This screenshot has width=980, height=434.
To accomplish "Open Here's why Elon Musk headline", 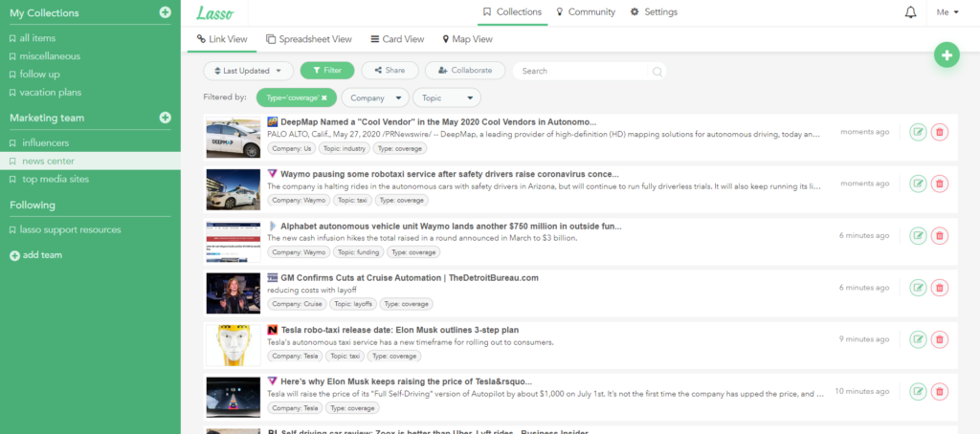I will [406, 381].
